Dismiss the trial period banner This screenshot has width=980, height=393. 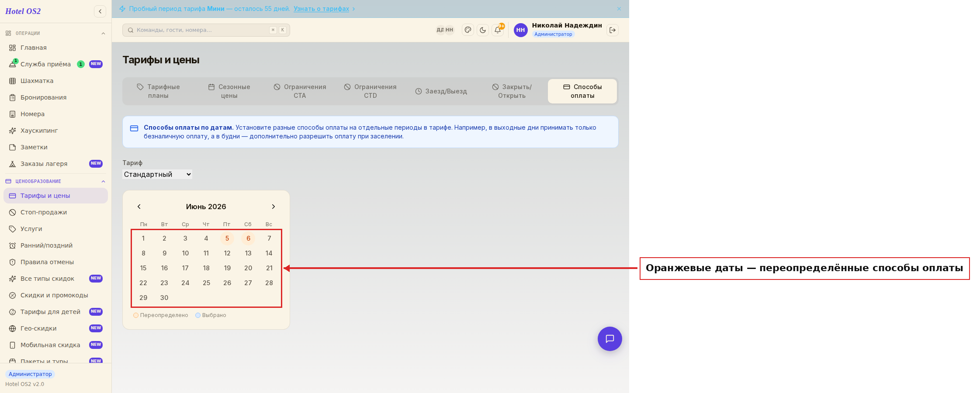[619, 9]
